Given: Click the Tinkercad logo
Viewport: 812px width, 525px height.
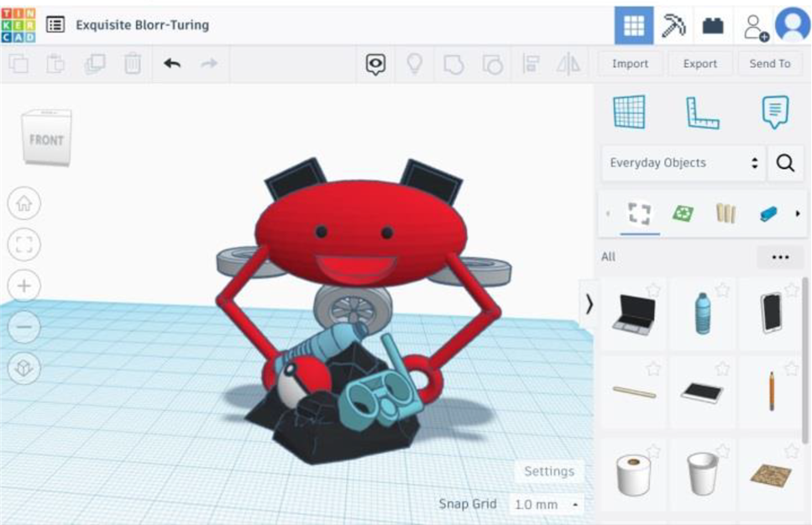Looking at the screenshot, I should coord(18,24).
